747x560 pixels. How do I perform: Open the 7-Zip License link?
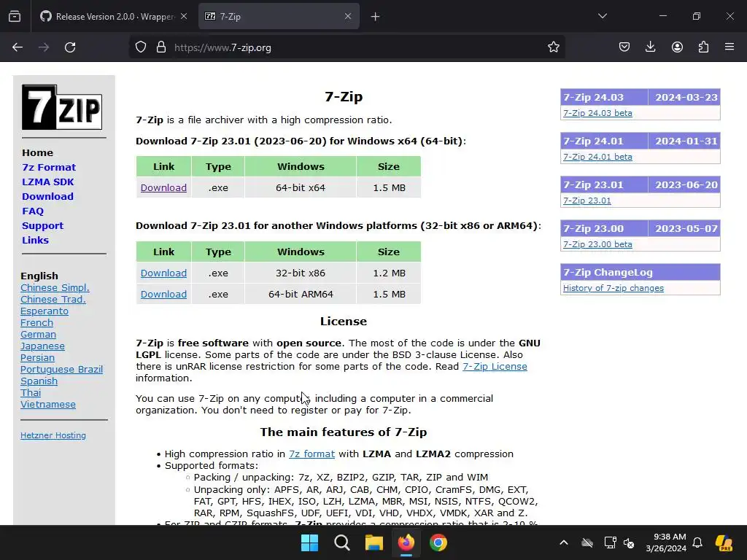(495, 366)
